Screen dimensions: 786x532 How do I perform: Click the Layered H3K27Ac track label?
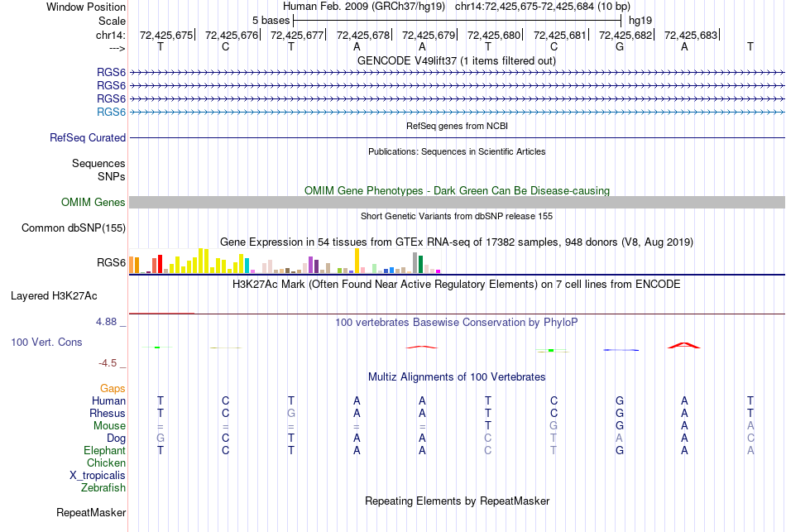pos(54,296)
